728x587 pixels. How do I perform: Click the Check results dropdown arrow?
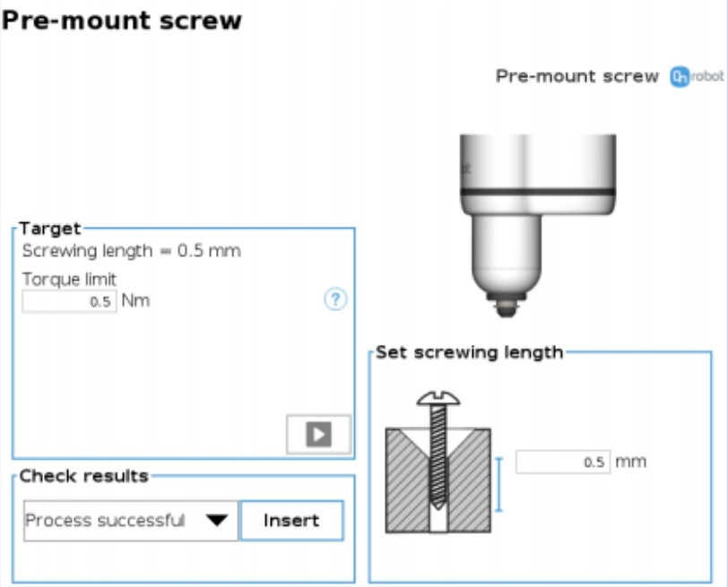(x=217, y=521)
